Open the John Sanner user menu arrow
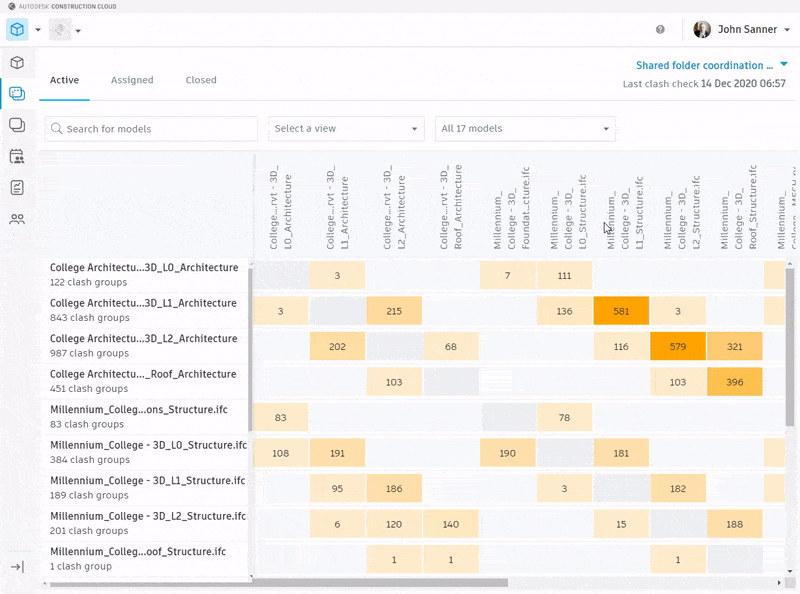This screenshot has height=594, width=800. coord(787,30)
